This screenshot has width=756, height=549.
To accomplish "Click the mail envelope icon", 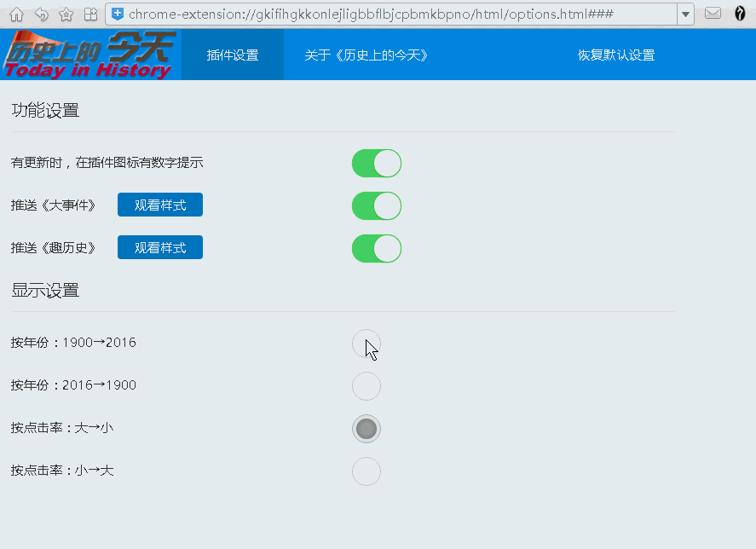I will coord(713,14).
